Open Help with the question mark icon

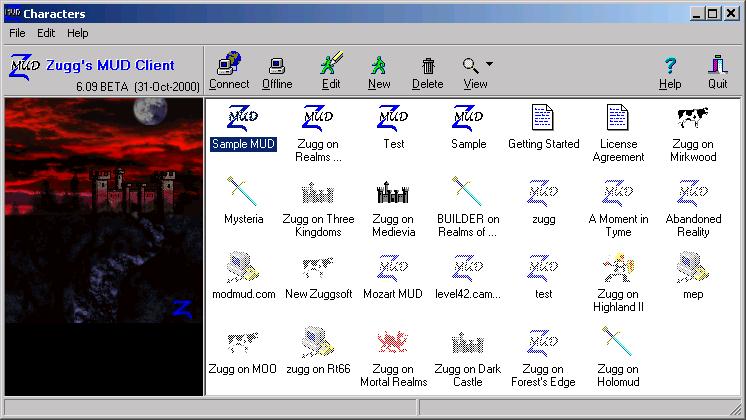[x=670, y=67]
